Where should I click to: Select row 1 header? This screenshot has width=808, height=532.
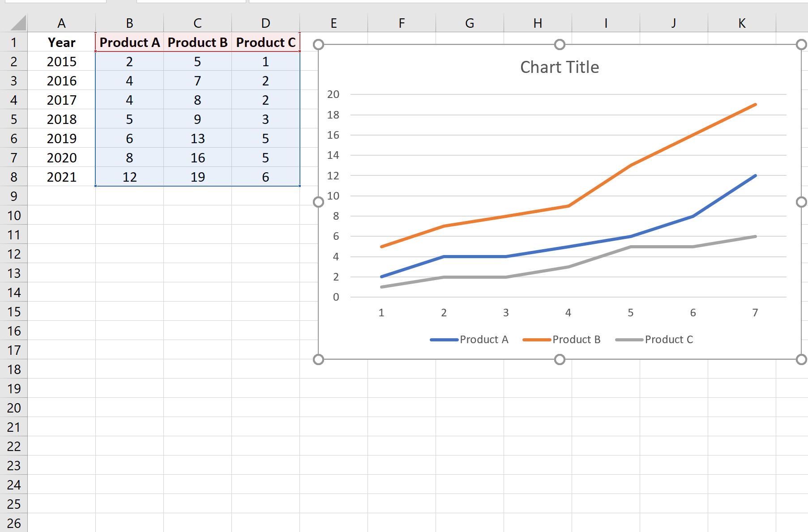14,42
